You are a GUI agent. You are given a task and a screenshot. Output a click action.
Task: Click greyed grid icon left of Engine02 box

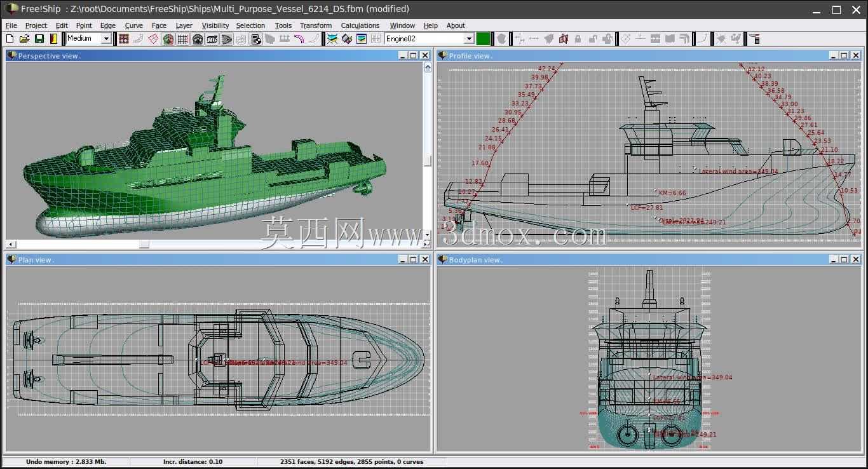point(375,39)
